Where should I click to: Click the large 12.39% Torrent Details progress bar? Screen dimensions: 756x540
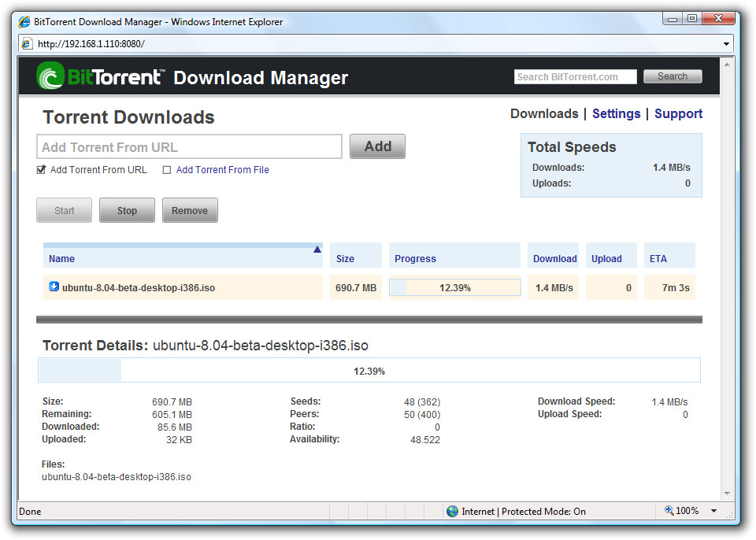tap(369, 370)
